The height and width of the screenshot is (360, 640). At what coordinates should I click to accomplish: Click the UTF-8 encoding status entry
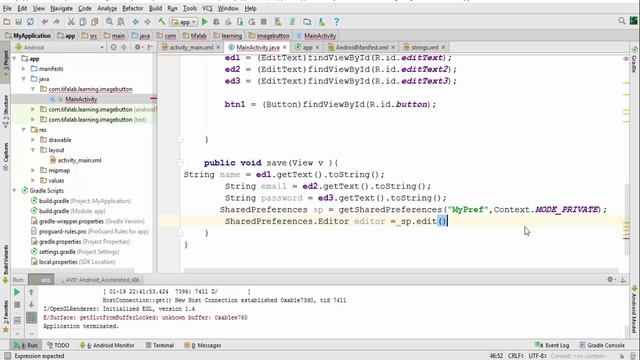pyautogui.click(x=537, y=356)
